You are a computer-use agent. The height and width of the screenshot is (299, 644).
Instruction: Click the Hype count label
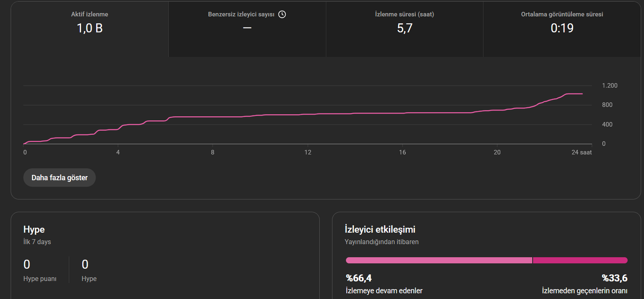(89, 279)
